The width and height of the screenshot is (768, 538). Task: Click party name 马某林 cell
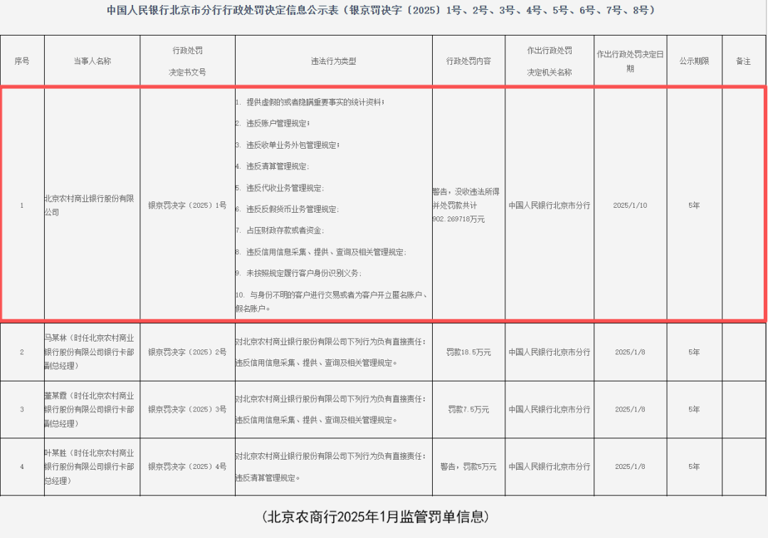pos(89,352)
